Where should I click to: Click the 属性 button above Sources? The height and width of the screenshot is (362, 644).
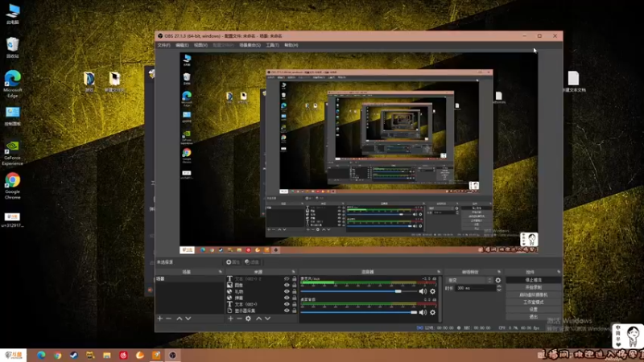[233, 262]
